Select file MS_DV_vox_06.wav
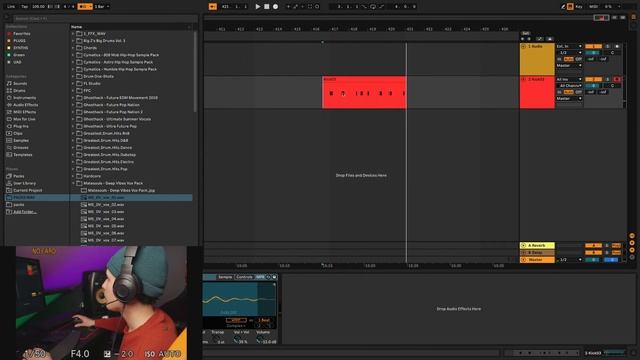Screen dimensions: 640x360 [106, 233]
